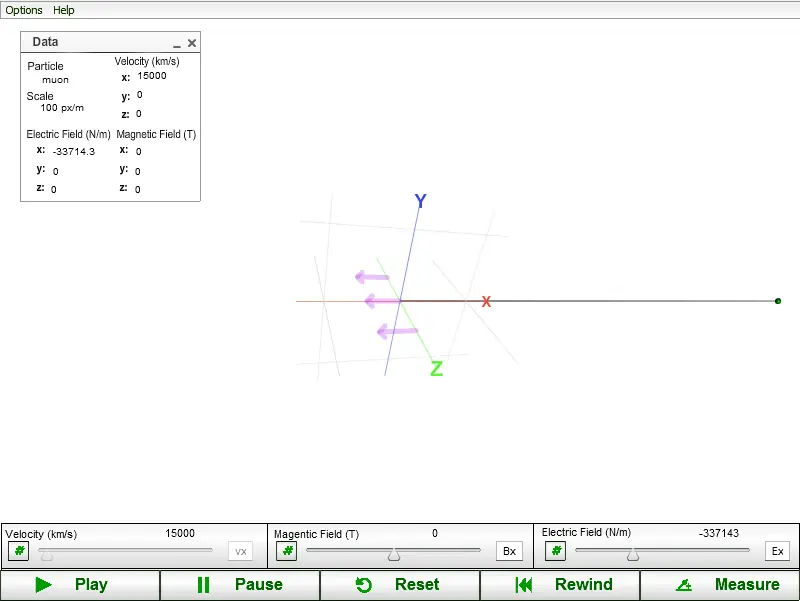Click the Velocity (km/s) slider label
This screenshot has width=800, height=601.
41,534
